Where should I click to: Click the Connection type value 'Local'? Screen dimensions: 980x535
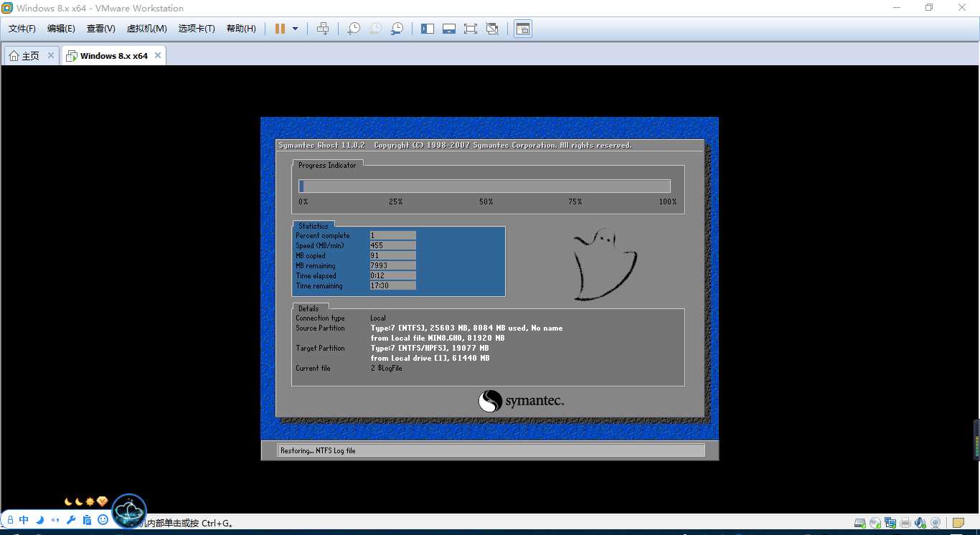point(378,318)
